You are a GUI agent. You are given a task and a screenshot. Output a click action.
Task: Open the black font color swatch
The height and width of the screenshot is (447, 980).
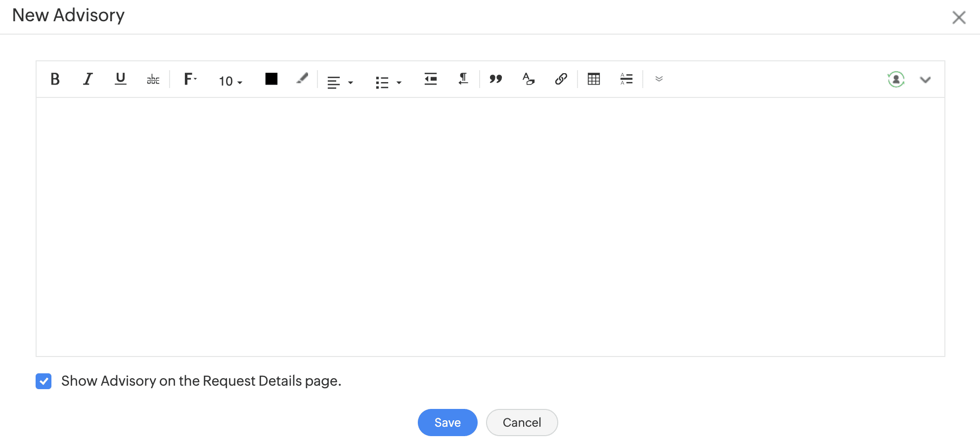[271, 79]
